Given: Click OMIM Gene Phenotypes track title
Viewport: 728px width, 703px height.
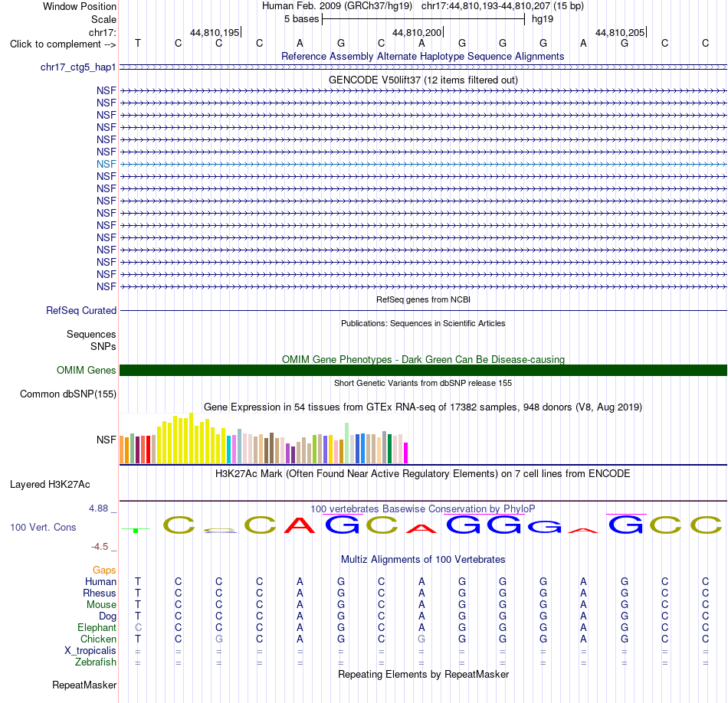Looking at the screenshot, I should pyautogui.click(x=423, y=360).
